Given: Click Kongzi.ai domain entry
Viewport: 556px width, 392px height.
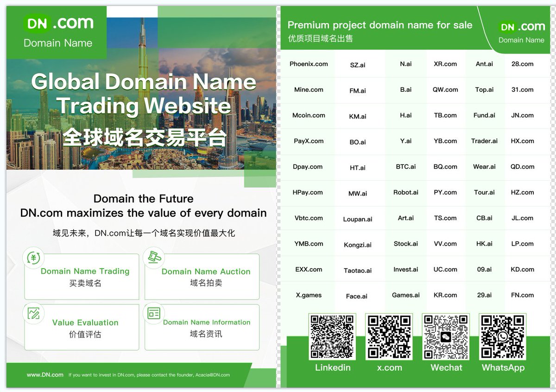Looking at the screenshot, I should (357, 245).
